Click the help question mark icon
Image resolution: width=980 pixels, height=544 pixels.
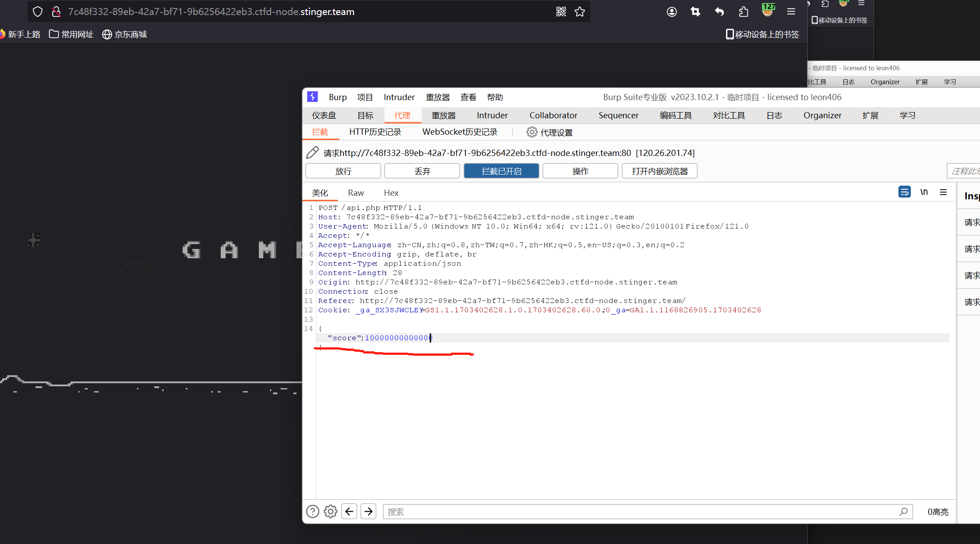pos(312,512)
